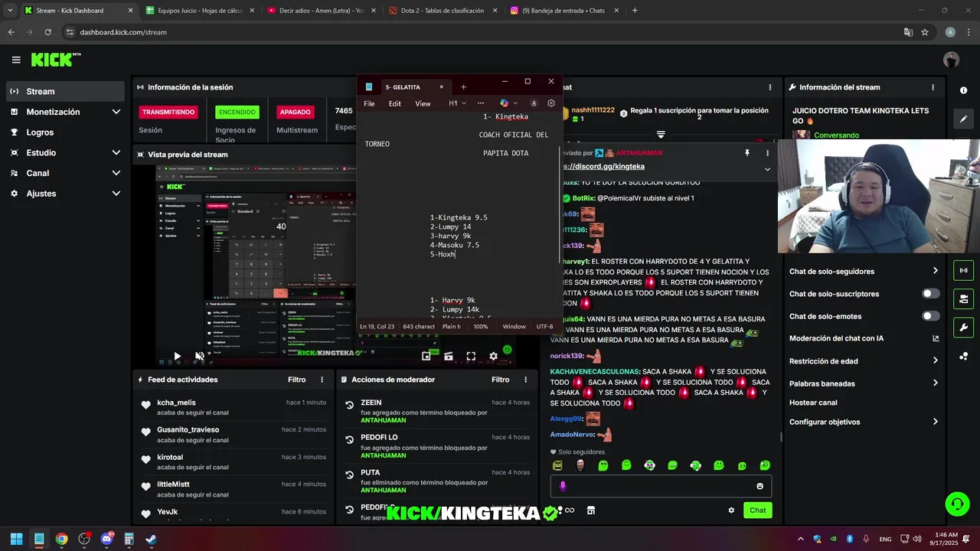Collapse the pinned message with chevron

click(x=768, y=169)
